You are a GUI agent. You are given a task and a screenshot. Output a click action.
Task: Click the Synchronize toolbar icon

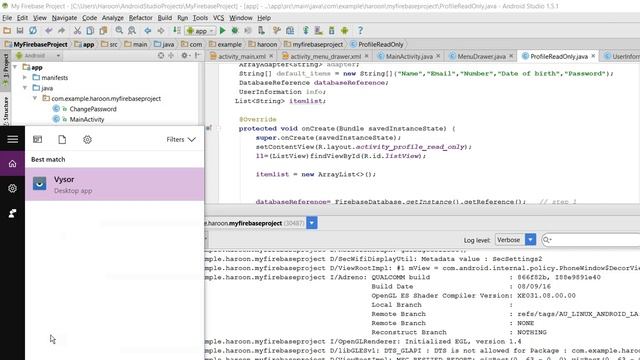tap(33, 31)
